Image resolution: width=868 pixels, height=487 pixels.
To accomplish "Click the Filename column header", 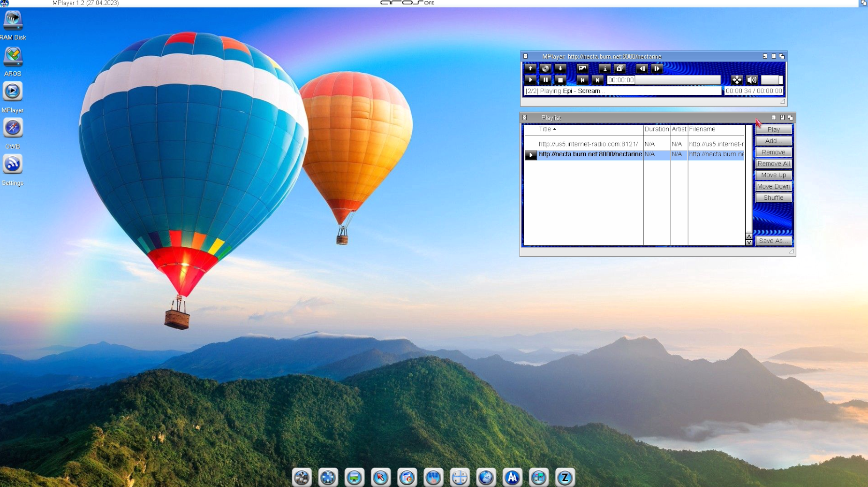I will coord(716,129).
